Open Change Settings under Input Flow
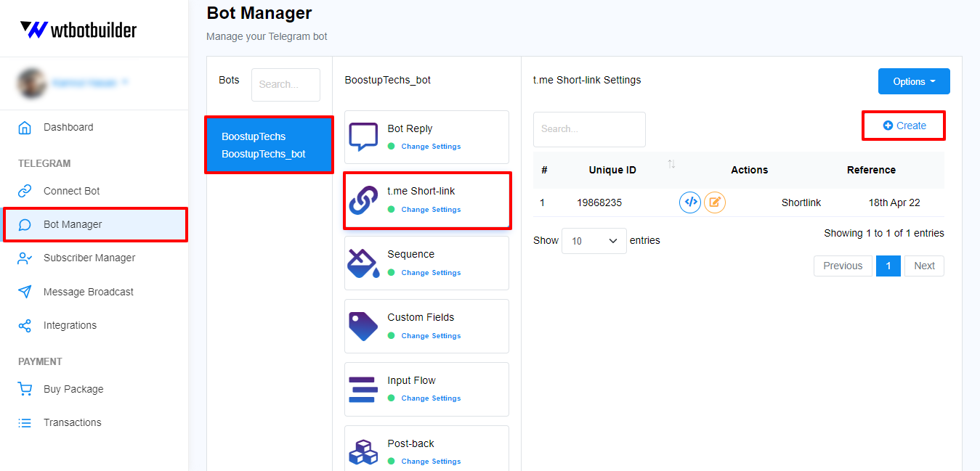The height and width of the screenshot is (471, 980). coord(431,398)
